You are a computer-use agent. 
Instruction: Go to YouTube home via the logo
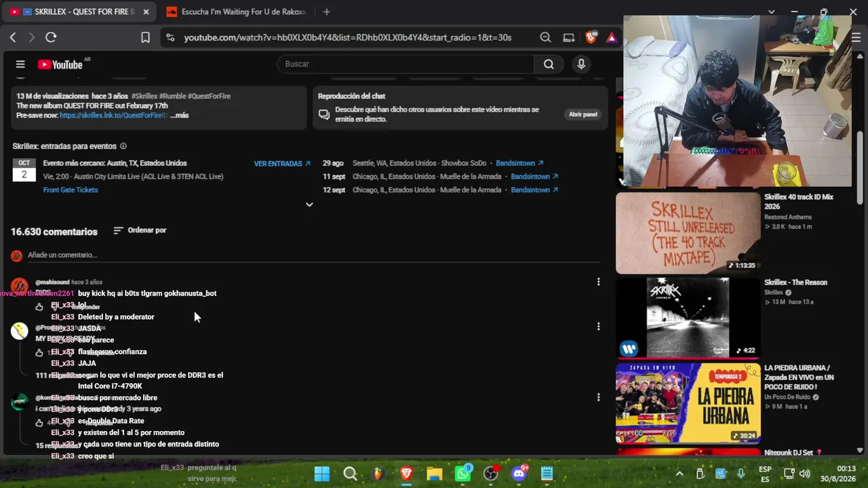(60, 64)
